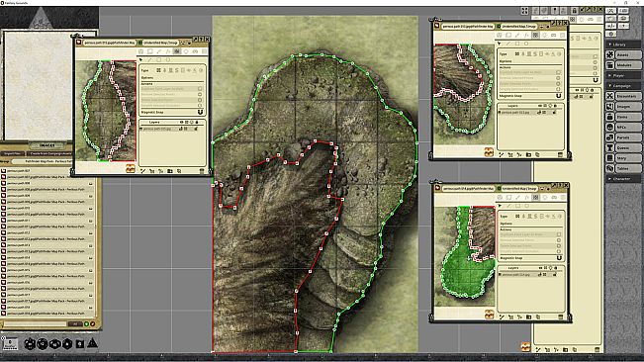Collapse the Library sidebar section
Image resolution: width=644 pixels, height=362 pixels.
tap(623, 45)
